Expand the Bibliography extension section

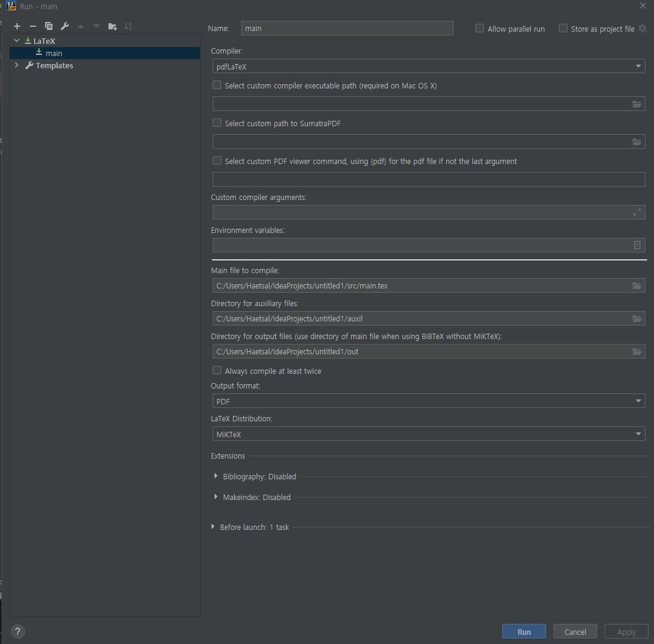click(215, 476)
